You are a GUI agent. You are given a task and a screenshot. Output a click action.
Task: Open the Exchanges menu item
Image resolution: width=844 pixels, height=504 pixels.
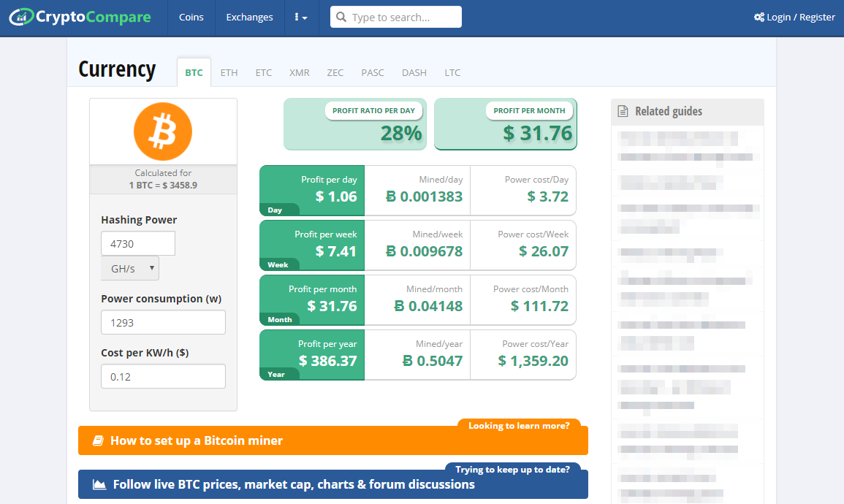coord(249,18)
